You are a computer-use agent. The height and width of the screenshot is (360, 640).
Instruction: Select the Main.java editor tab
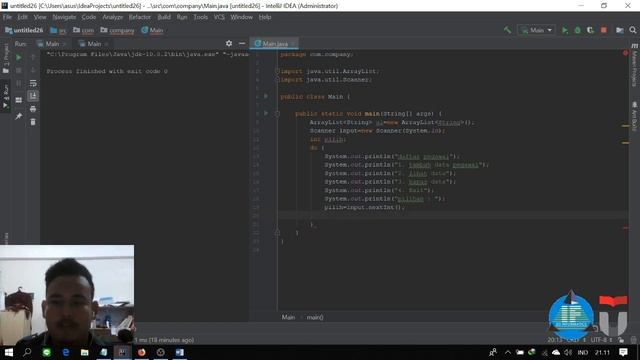[x=274, y=44]
